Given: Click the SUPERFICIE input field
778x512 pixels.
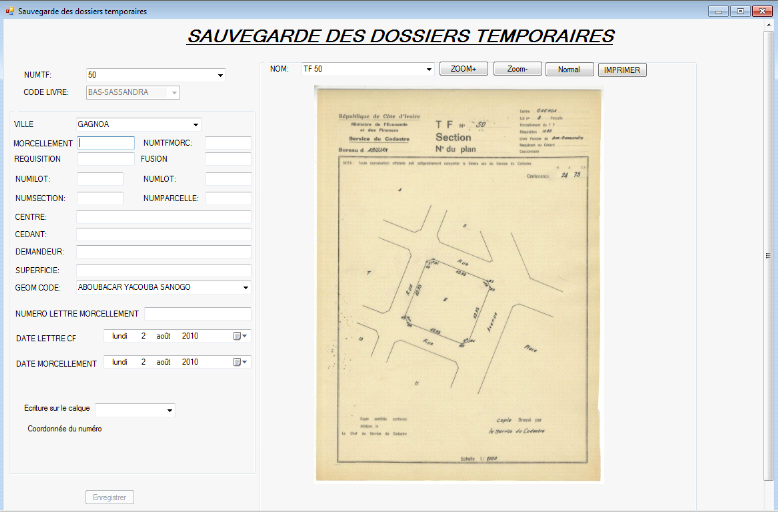Looking at the screenshot, I should 163,270.
